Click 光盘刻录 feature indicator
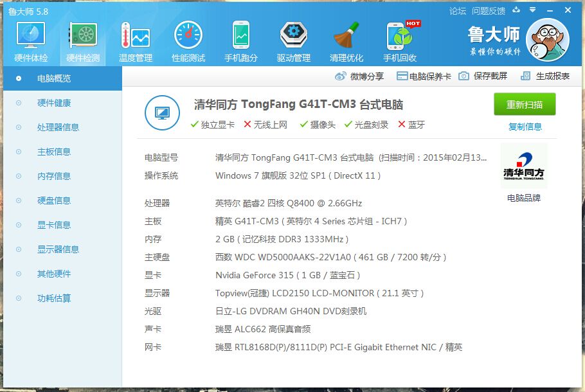 pyautogui.click(x=366, y=125)
